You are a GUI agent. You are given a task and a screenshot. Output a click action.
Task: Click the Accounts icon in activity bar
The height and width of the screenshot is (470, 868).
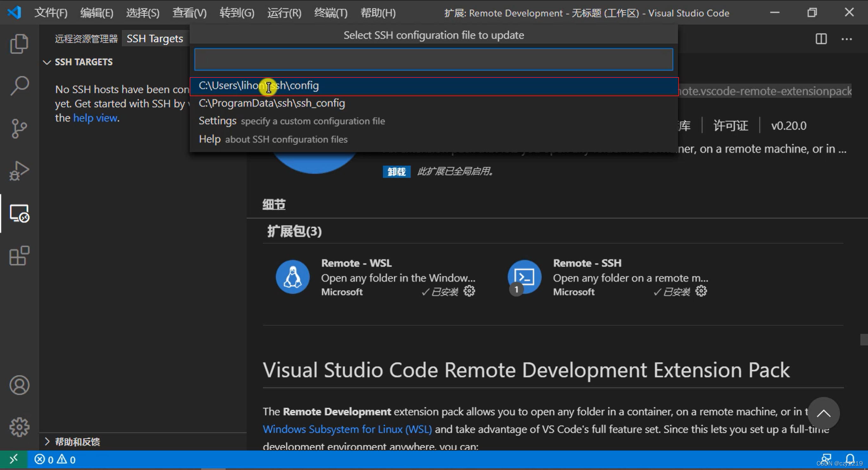19,385
